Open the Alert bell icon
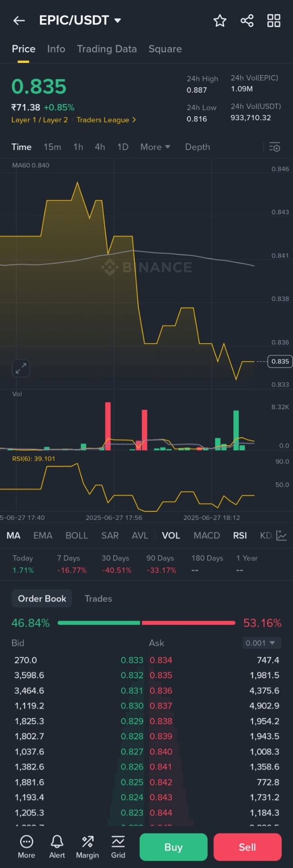293x868 pixels. pyautogui.click(x=57, y=846)
